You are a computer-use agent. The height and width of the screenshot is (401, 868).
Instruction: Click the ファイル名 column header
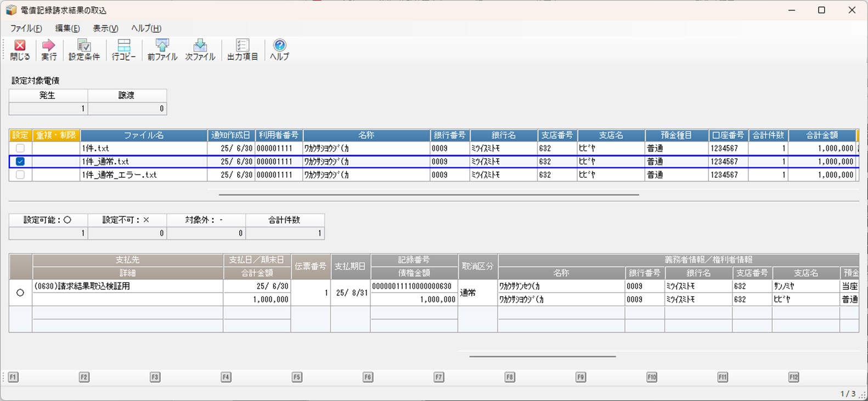click(x=144, y=135)
